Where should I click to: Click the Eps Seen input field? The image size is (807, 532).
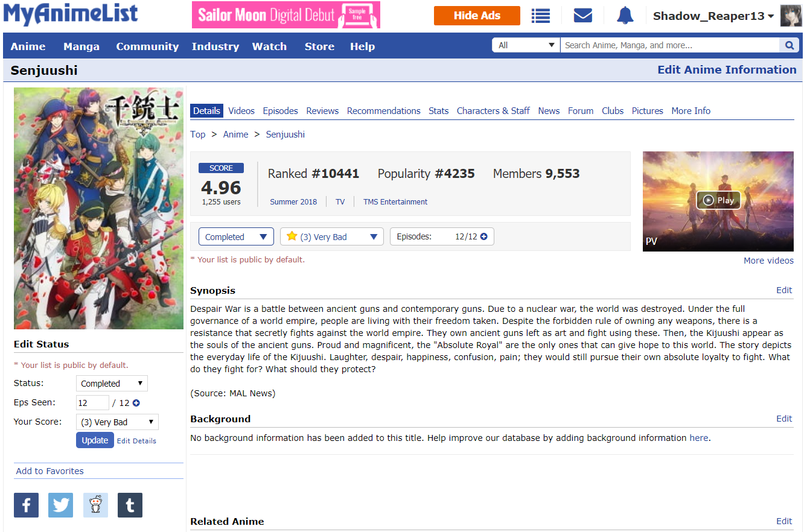pos(92,403)
